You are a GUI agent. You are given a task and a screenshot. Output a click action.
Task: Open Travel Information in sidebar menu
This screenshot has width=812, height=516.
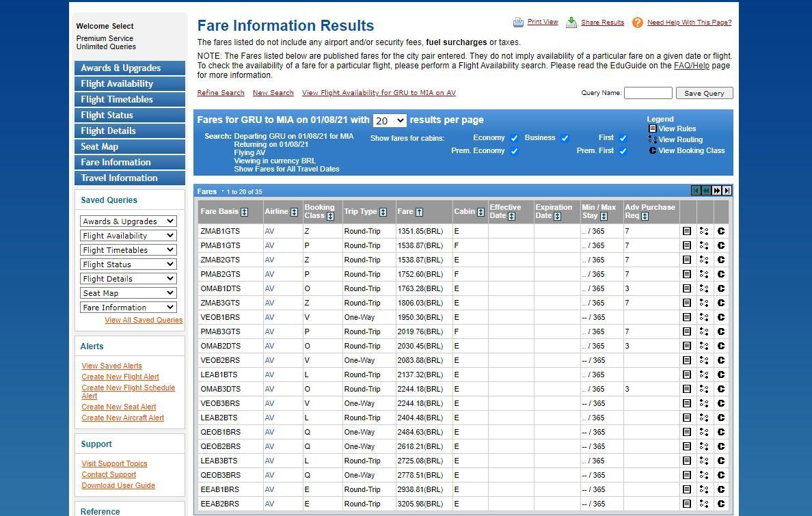coord(129,178)
